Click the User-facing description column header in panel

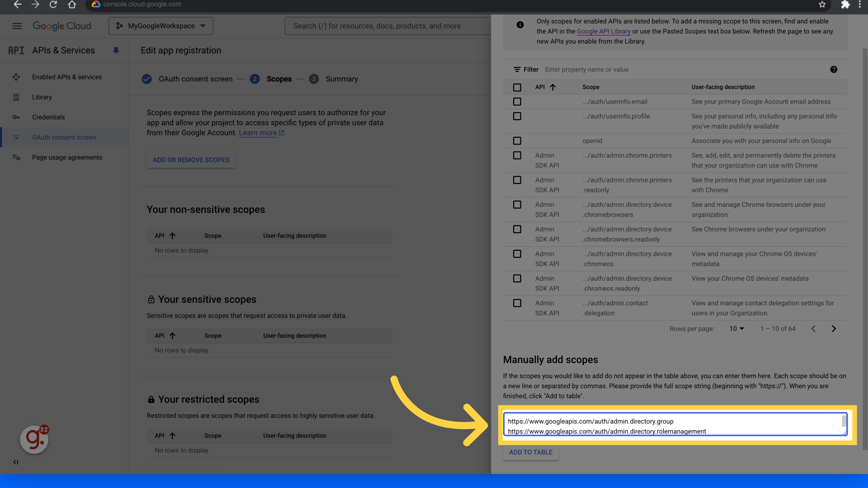pyautogui.click(x=723, y=87)
